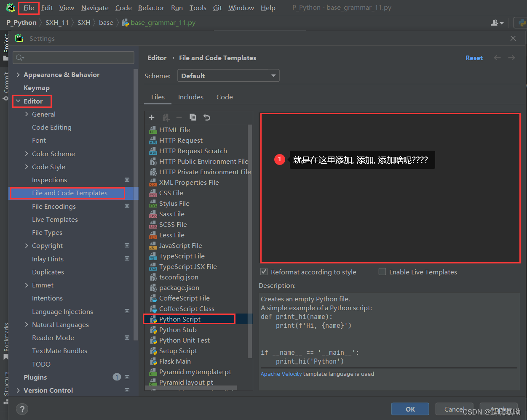Open the Keymap settings page
Screen dimensions: 527x420
[x=37, y=88]
